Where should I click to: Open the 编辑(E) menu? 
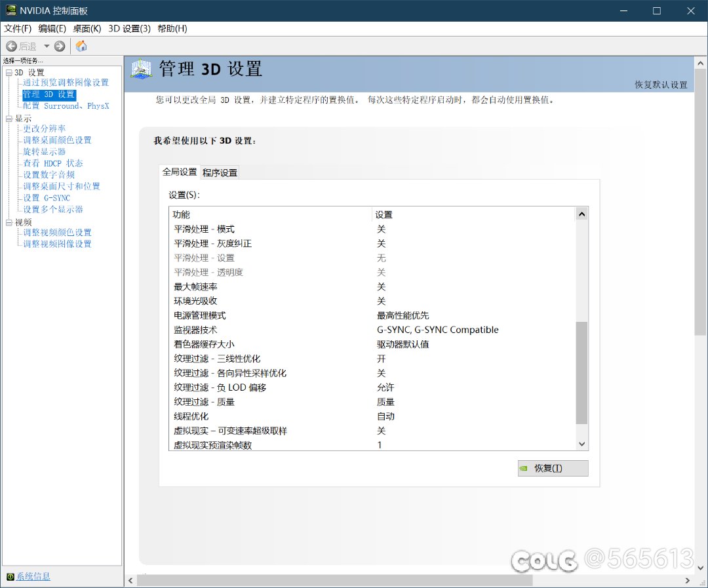coord(52,28)
